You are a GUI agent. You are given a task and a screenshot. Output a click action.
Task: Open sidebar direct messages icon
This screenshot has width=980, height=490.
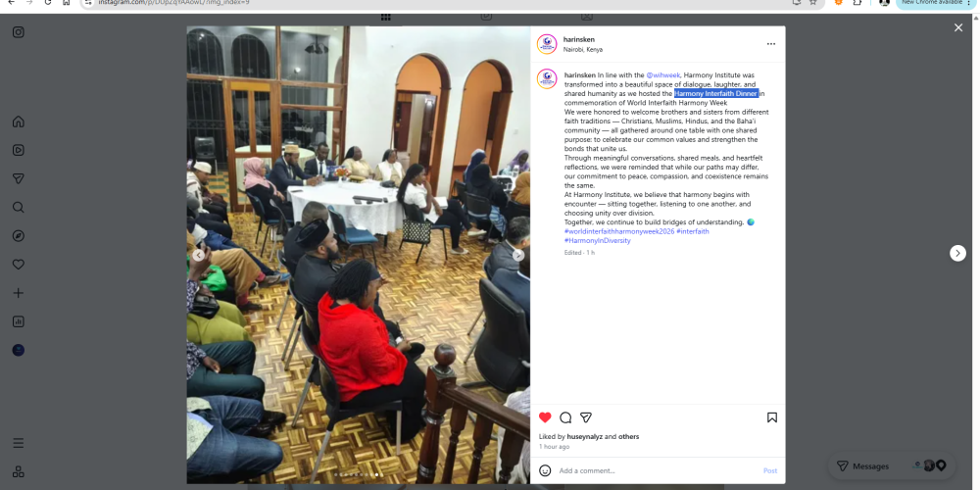click(18, 178)
